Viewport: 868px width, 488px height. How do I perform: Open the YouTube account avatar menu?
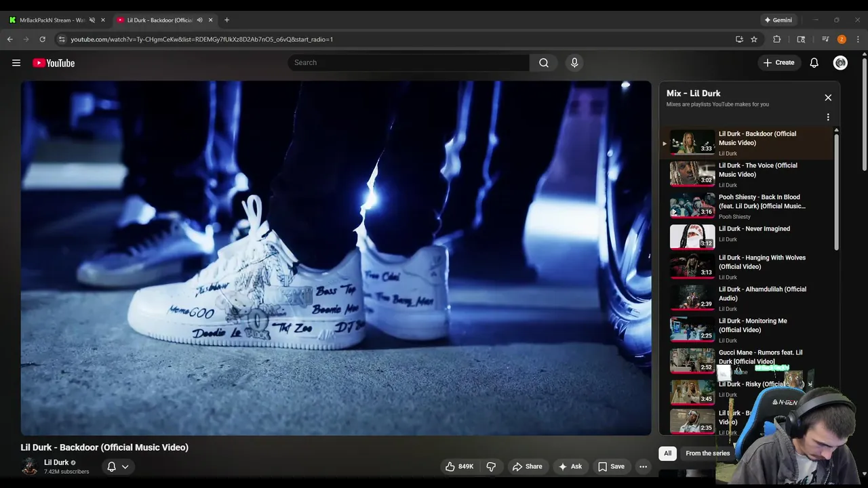[840, 62]
